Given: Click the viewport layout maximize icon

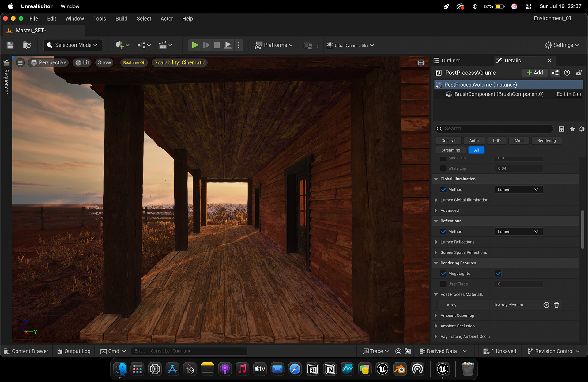Looking at the screenshot, I should (x=421, y=62).
